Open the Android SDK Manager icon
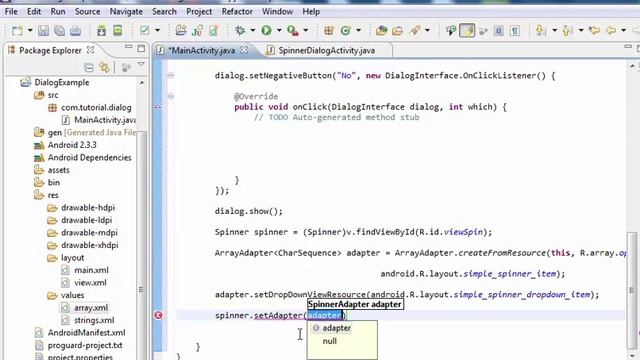 pyautogui.click(x=101, y=31)
